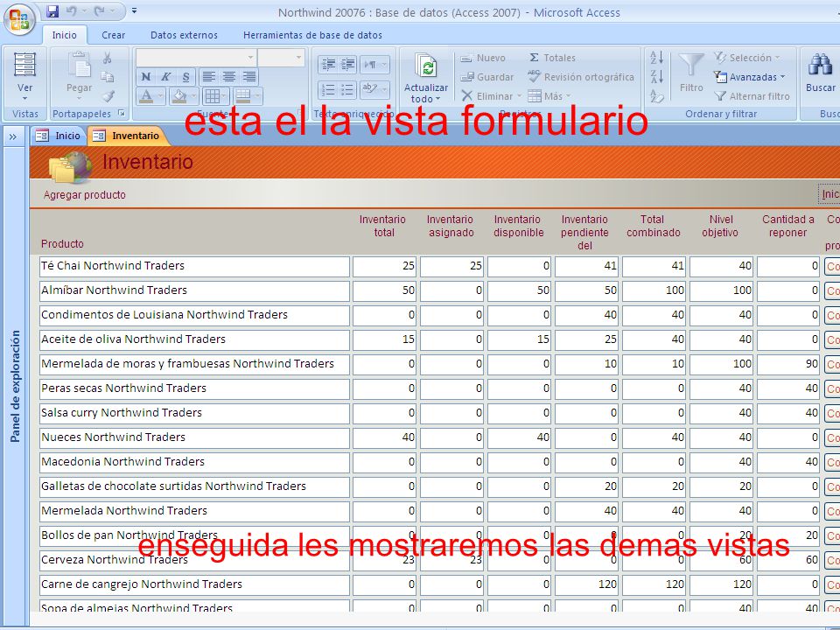This screenshot has height=630, width=840.
Task: Toggle Alternar filtro
Action: [752, 96]
